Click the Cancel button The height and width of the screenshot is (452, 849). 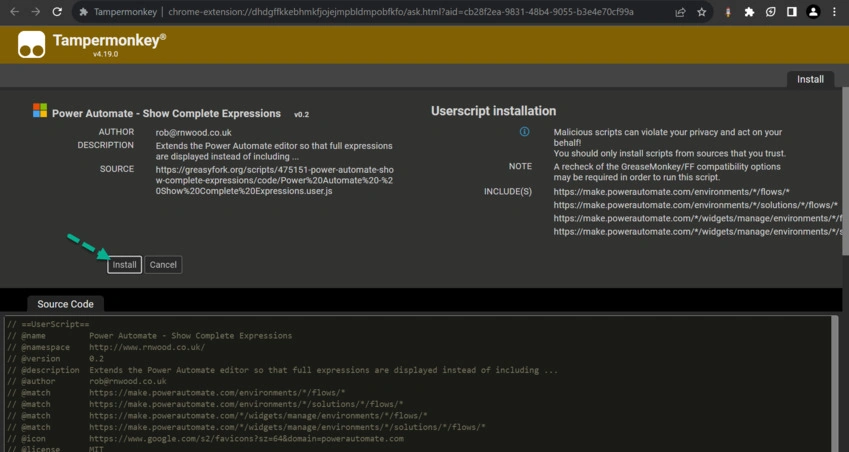click(x=163, y=265)
